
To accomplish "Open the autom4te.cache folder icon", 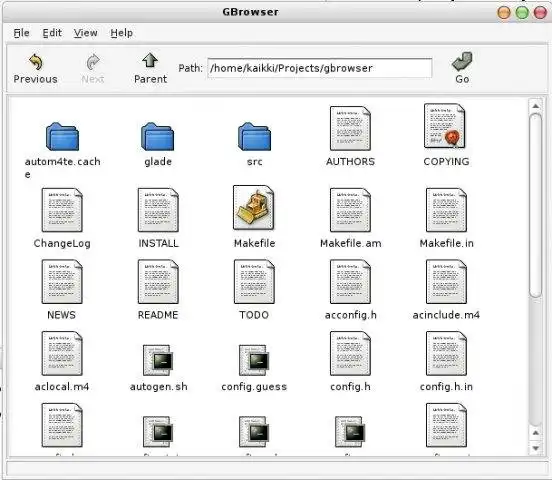I will click(62, 137).
